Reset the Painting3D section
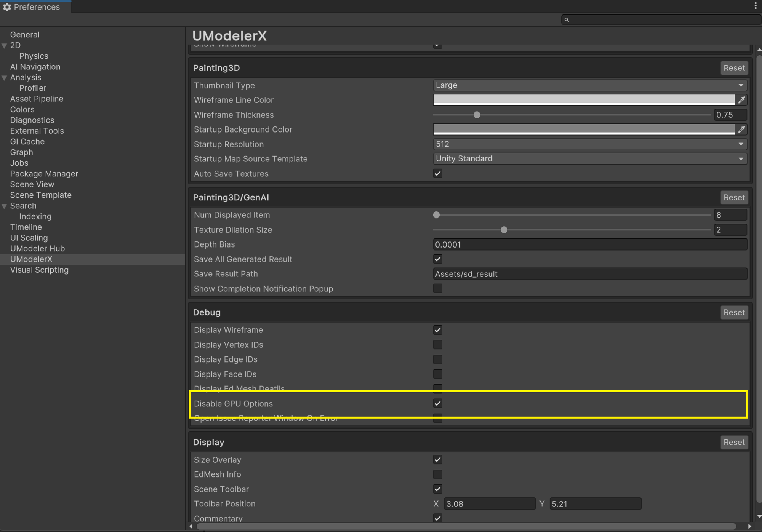 tap(734, 68)
